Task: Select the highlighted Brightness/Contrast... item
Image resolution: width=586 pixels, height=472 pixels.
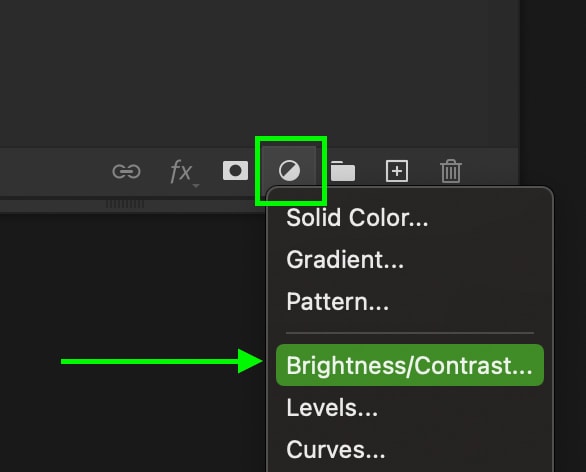Action: point(410,365)
